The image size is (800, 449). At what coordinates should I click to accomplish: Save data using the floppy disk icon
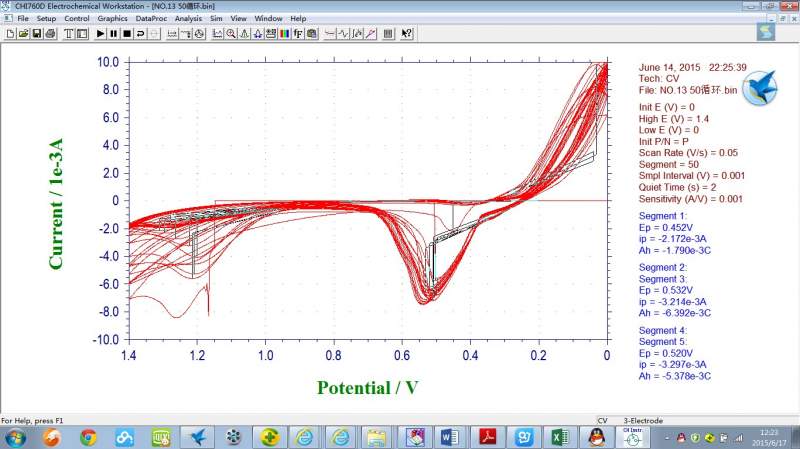pyautogui.click(x=37, y=34)
